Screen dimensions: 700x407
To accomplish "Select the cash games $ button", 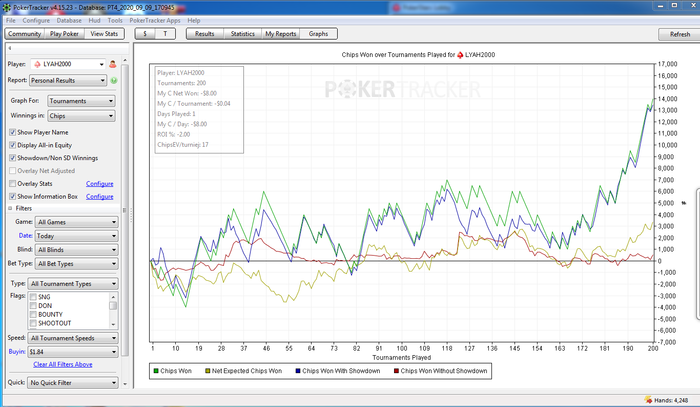I will 145,34.
